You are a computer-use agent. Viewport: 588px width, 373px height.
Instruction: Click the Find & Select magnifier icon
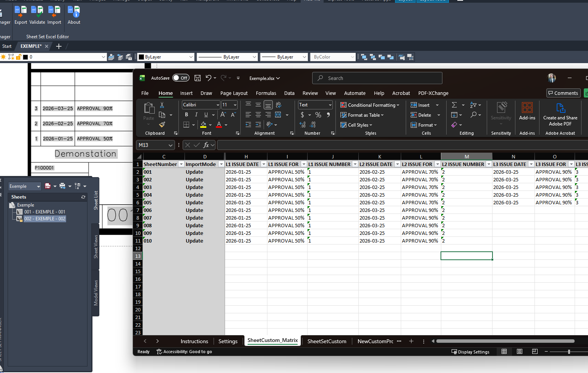(474, 115)
